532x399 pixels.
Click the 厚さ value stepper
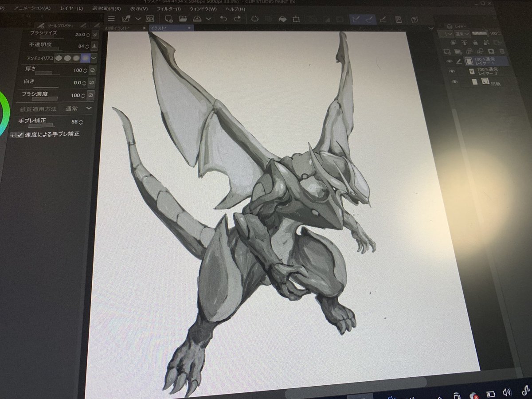tap(85, 70)
